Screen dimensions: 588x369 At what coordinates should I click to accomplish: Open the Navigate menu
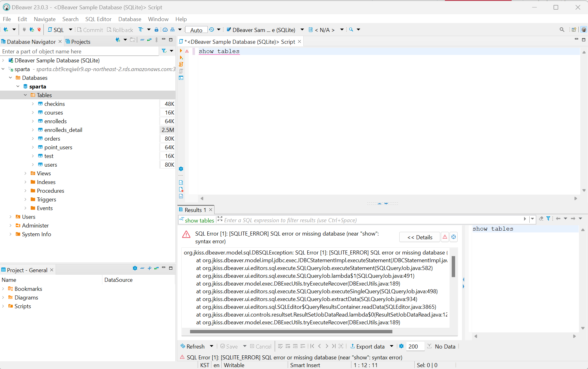pos(45,19)
